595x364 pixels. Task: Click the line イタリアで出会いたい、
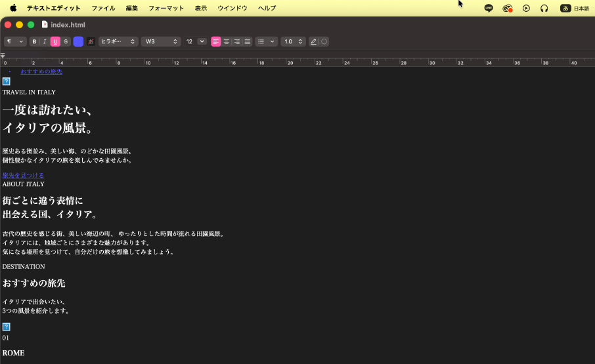point(34,302)
